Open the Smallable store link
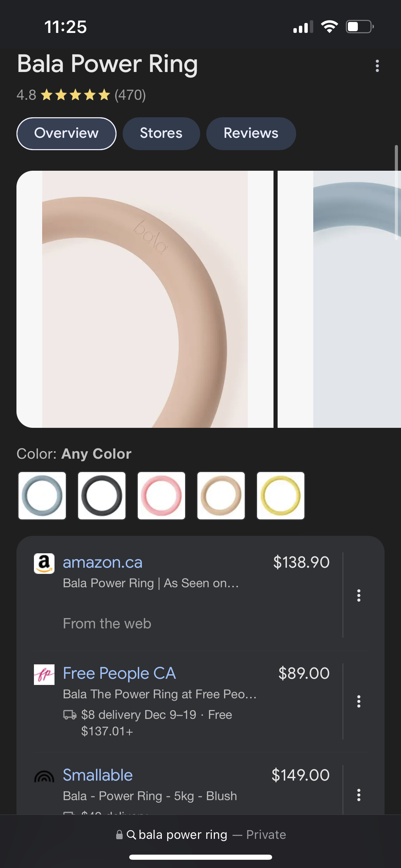 [98, 775]
